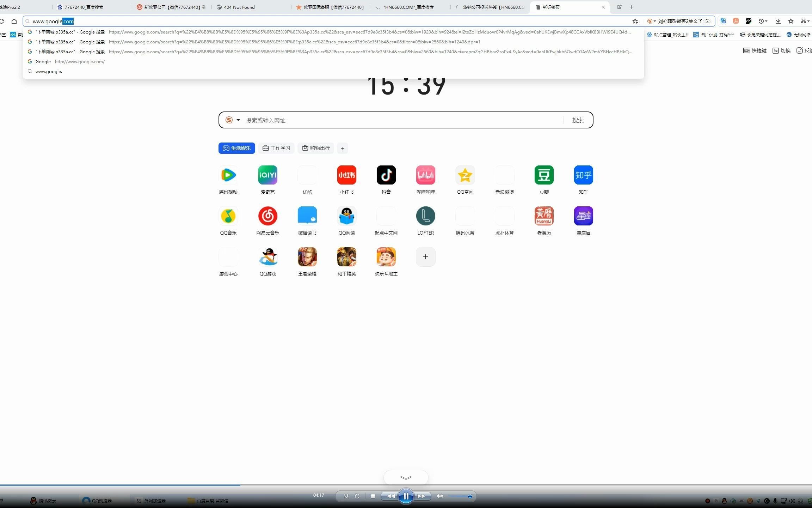Switch to the "HN6660.COM"_百度搜索 tab
812x508 pixels.
point(408,7)
